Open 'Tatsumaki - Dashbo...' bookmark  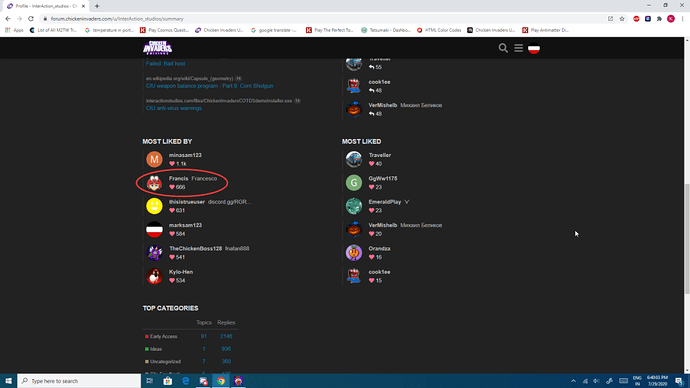click(385, 30)
